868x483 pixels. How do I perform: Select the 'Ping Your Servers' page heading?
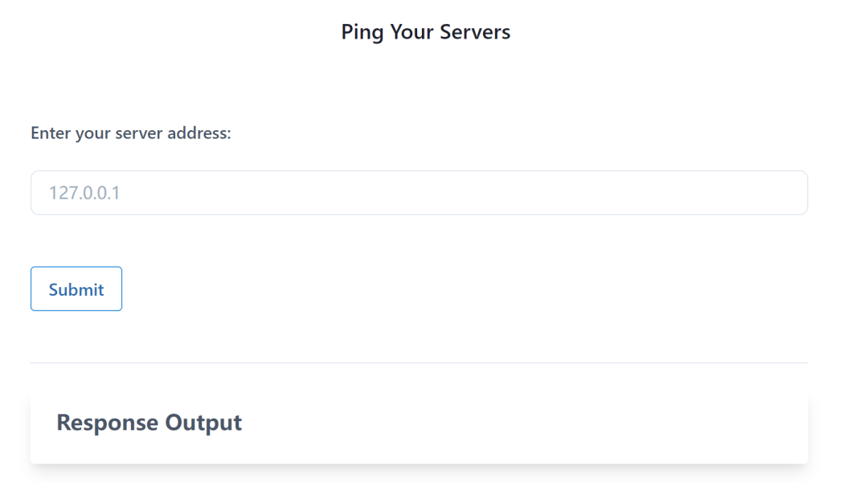(x=426, y=32)
